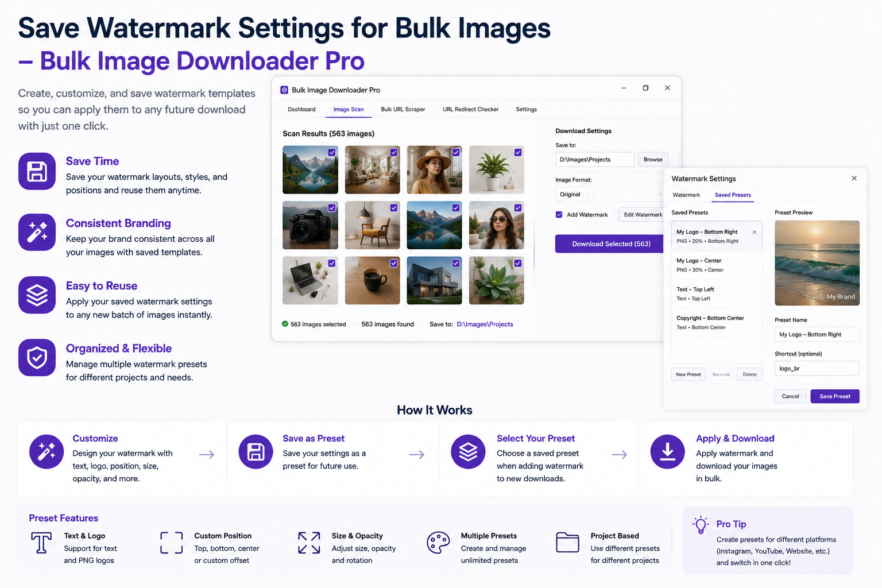This screenshot has height=588, width=882.
Task: Select the Copyright – Bottom Center preset
Action: tap(717, 322)
